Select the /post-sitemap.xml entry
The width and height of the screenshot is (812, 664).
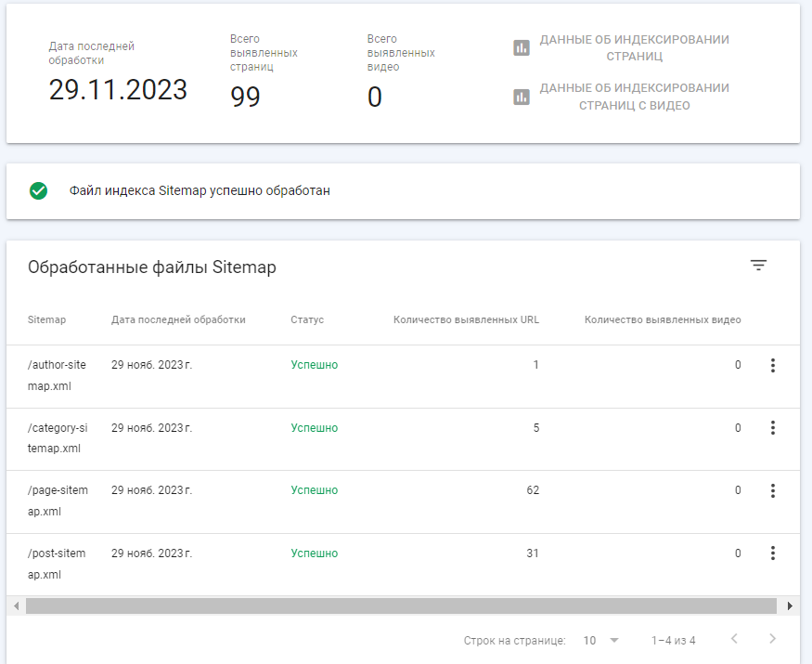pos(57,564)
